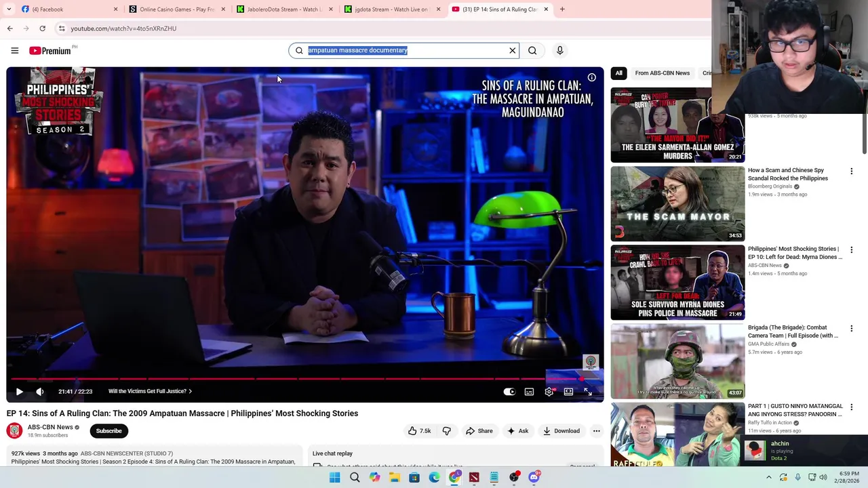
Task: Open a new browser tab
Action: [x=562, y=9]
